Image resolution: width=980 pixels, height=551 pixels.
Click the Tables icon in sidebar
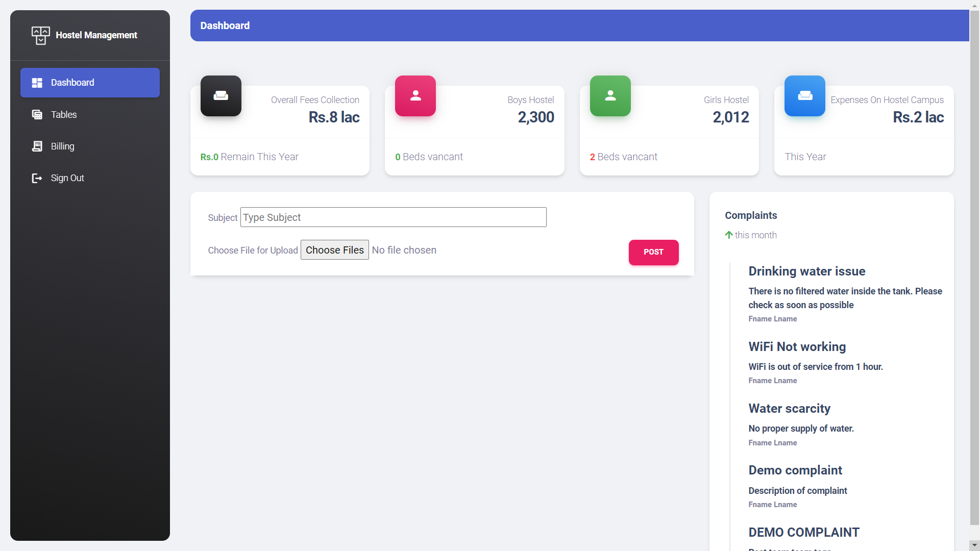coord(37,115)
